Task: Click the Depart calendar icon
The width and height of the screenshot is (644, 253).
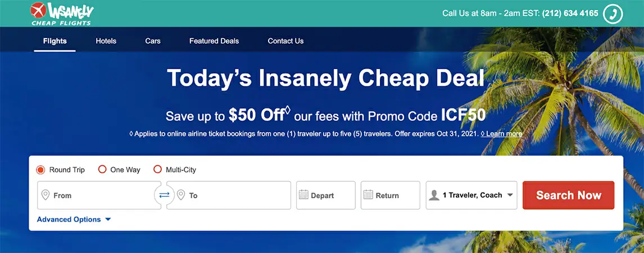Action: click(x=304, y=195)
